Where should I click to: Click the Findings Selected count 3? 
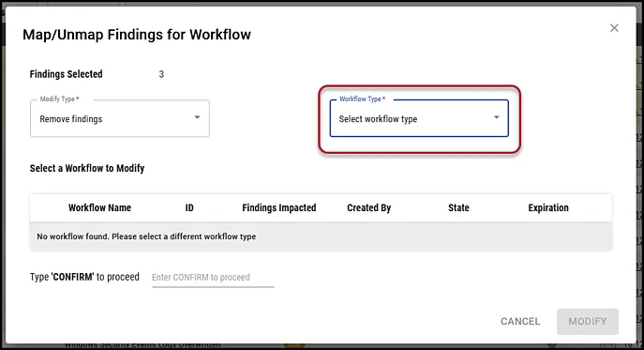pos(161,74)
